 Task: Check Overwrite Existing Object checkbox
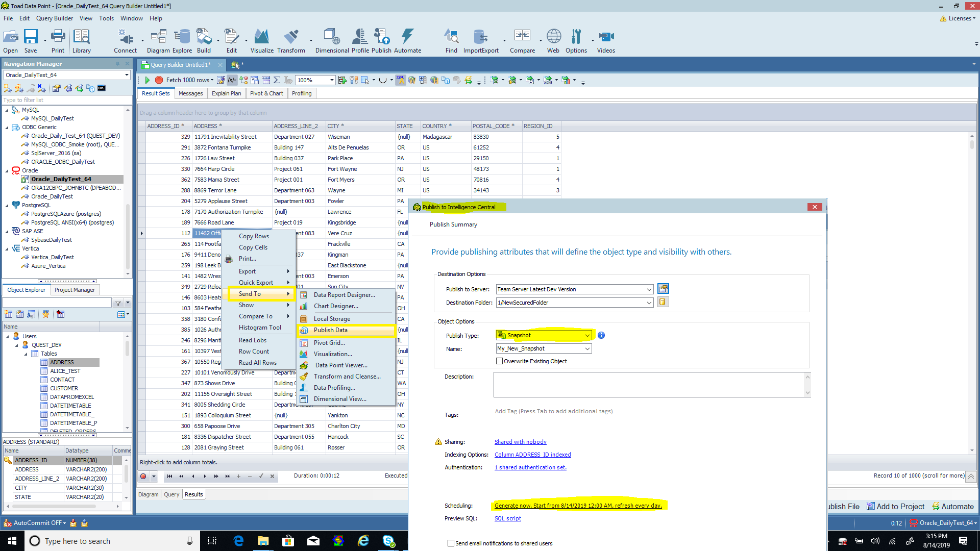(500, 361)
